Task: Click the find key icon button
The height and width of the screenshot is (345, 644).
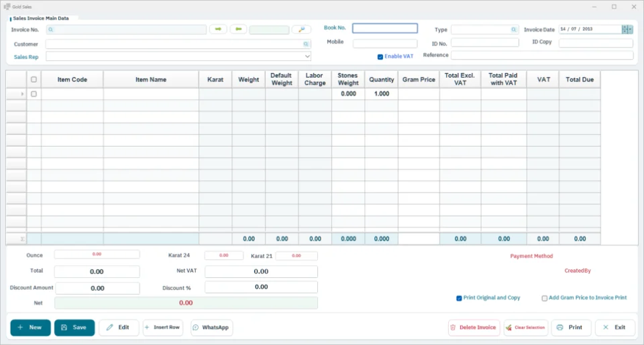Action: [x=301, y=29]
